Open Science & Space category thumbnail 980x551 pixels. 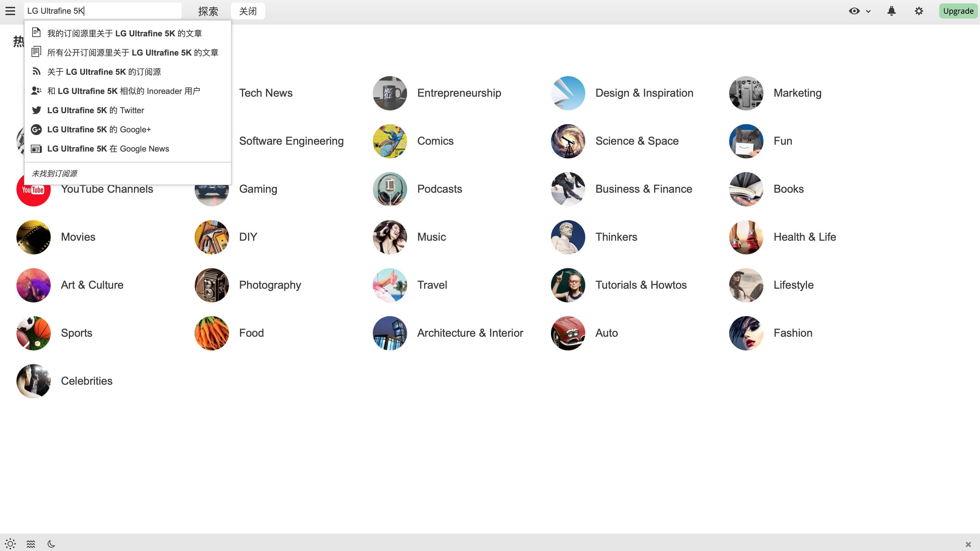click(x=568, y=141)
